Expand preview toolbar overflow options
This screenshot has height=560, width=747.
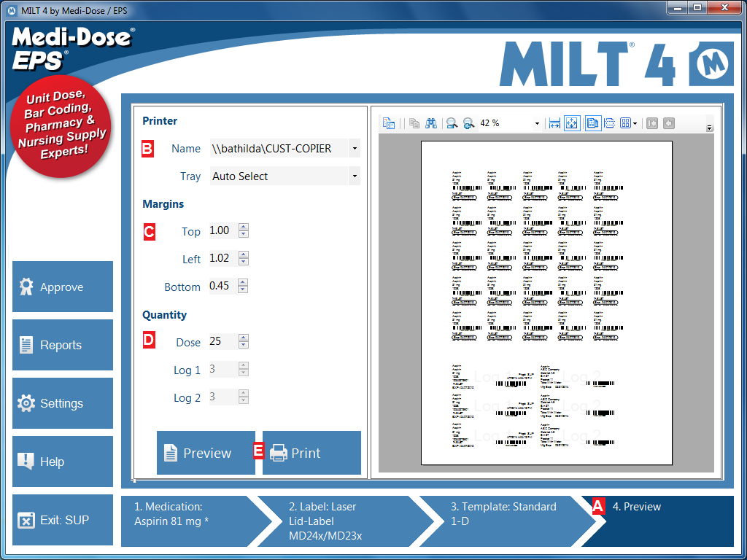[x=709, y=128]
